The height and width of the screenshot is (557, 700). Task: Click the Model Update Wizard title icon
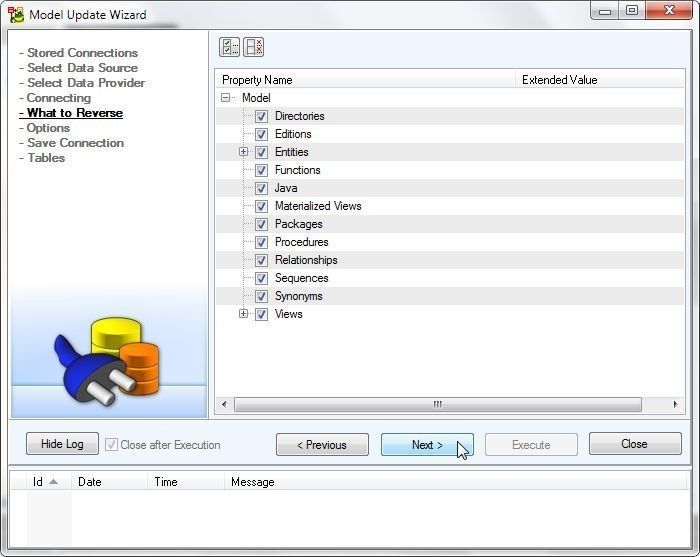point(16,14)
